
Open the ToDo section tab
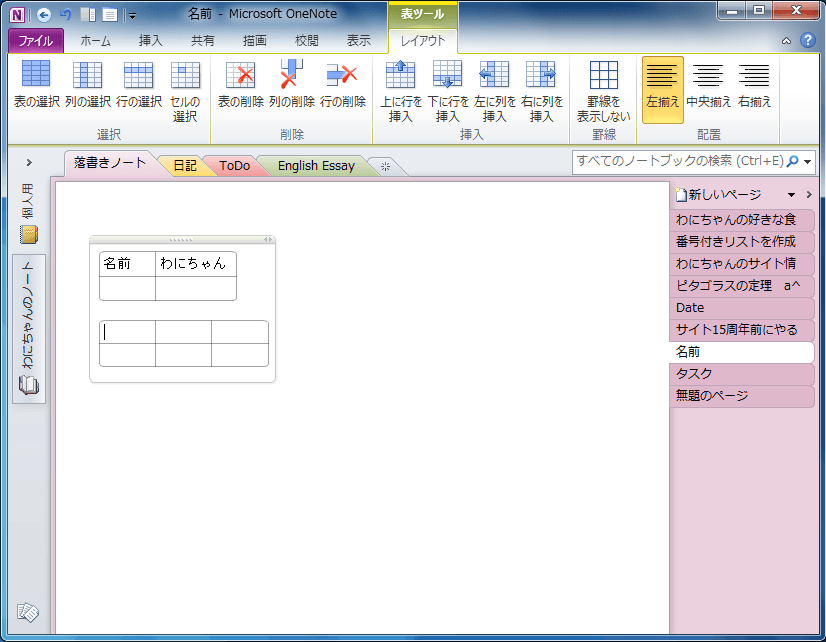tap(234, 165)
